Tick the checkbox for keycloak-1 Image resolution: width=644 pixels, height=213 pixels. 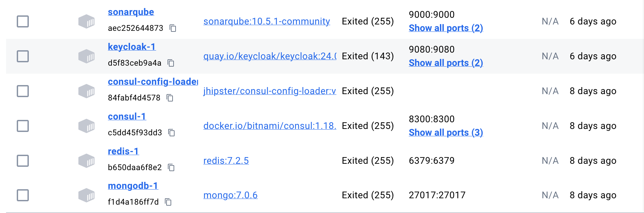click(23, 56)
